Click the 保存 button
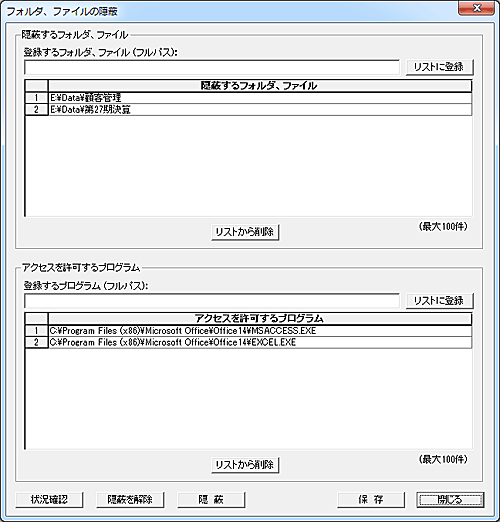Viewport: 500px width, 522px height. coord(371,500)
